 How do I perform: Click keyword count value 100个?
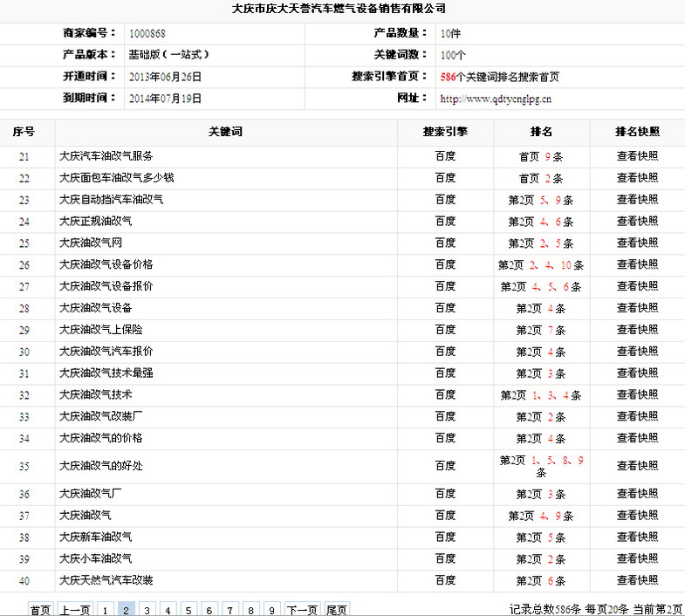point(454,56)
